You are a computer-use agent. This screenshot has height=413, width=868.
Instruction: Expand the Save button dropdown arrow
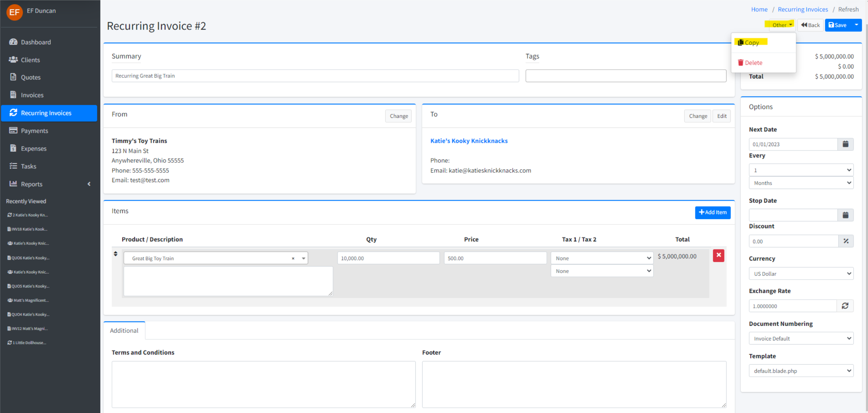(856, 25)
